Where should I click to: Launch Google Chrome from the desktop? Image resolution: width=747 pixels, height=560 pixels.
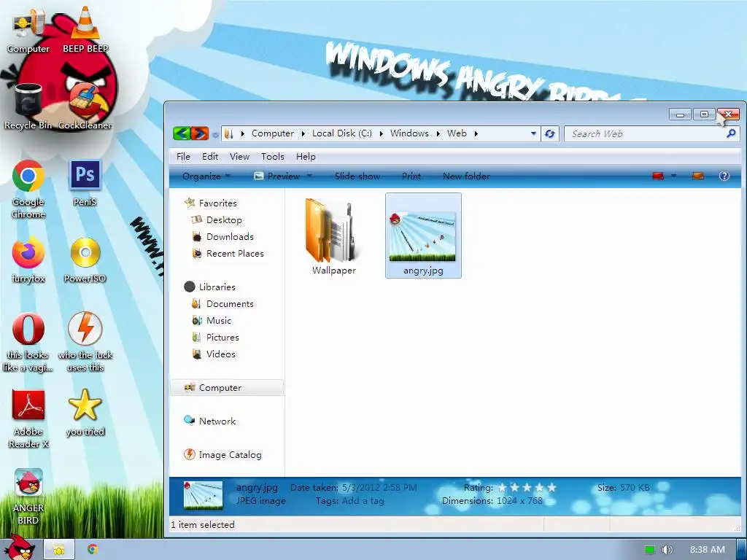[x=28, y=189]
